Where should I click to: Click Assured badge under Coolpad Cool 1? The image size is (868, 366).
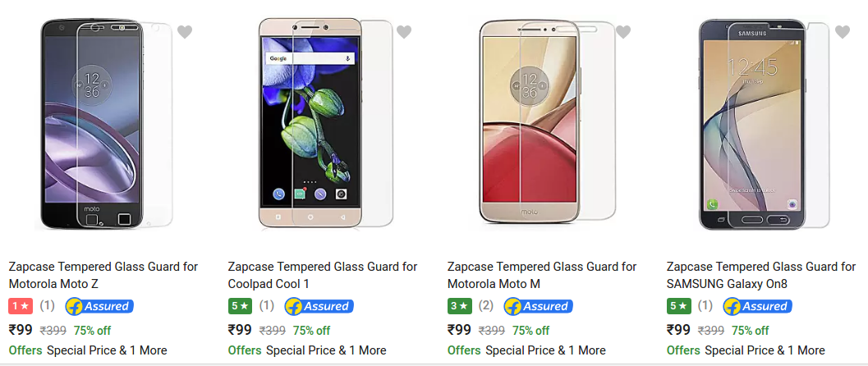pos(319,306)
